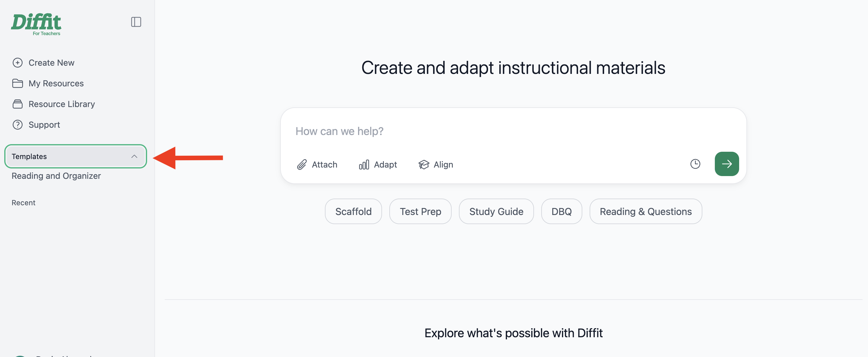Collapse the Templates section chevron
The image size is (868, 357).
click(134, 156)
